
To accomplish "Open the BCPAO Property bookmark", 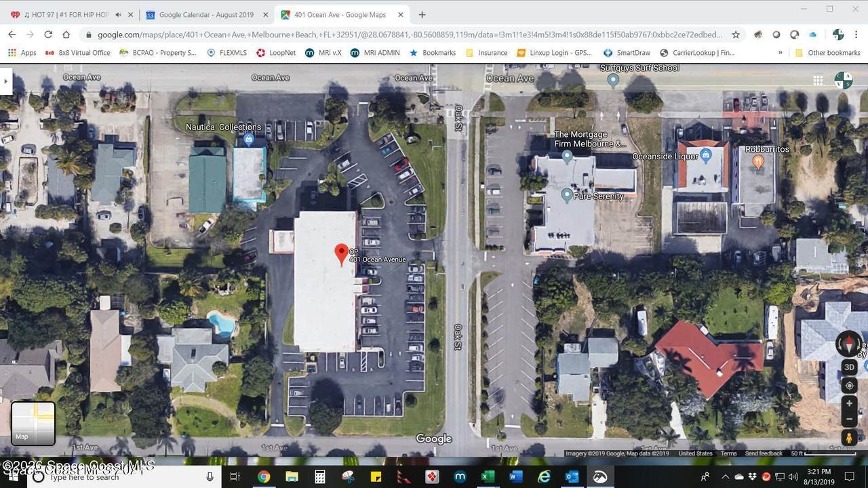I will click(158, 52).
